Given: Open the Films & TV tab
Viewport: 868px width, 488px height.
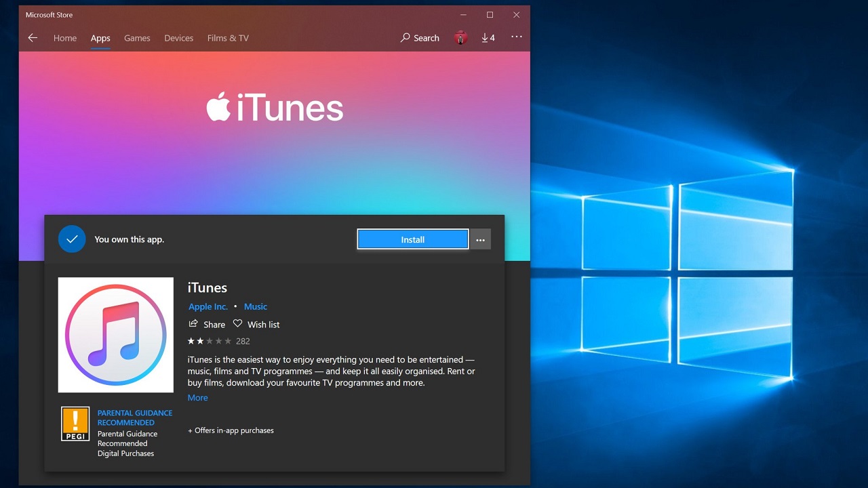Looking at the screenshot, I should (x=228, y=38).
